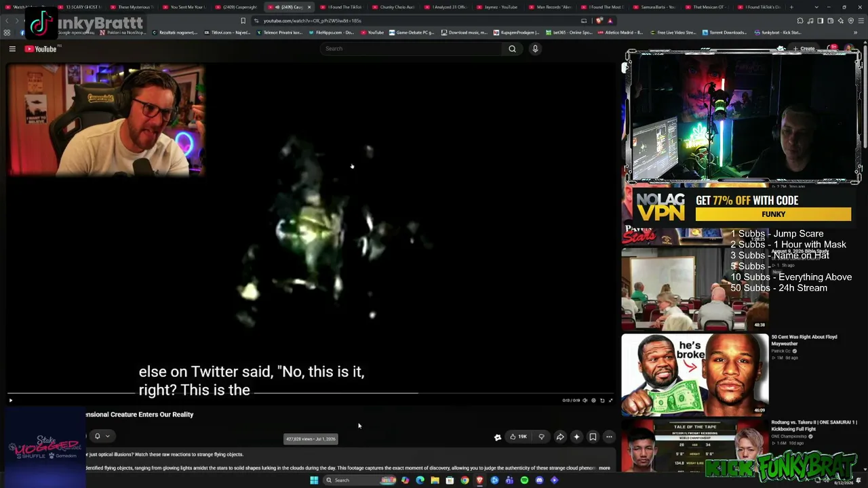Open the Create button on YouTube
Image resolution: width=868 pixels, height=488 pixels.
[804, 49]
